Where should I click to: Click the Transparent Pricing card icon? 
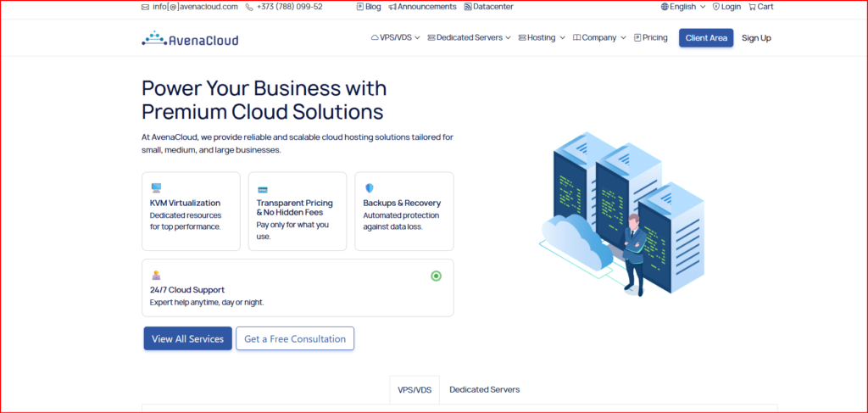pos(263,189)
